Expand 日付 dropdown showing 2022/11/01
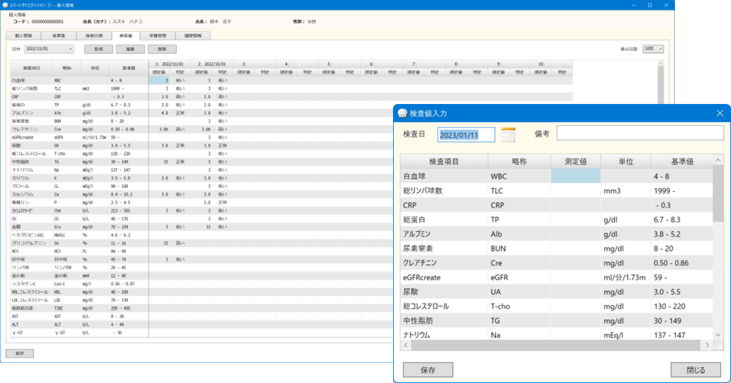The image size is (731, 383). point(48,49)
